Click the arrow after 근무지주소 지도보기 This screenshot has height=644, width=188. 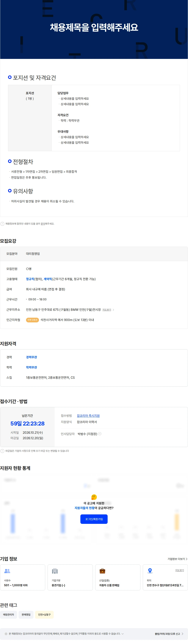pos(113,309)
